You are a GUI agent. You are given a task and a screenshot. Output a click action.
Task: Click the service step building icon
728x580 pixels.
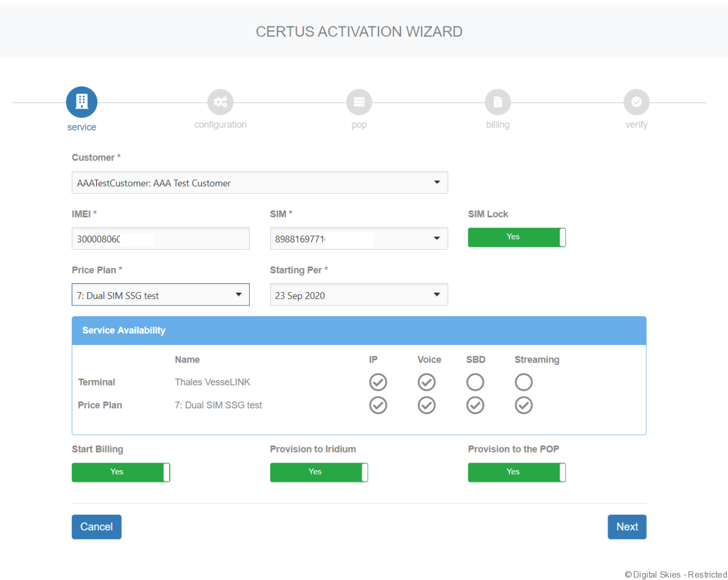click(x=82, y=102)
